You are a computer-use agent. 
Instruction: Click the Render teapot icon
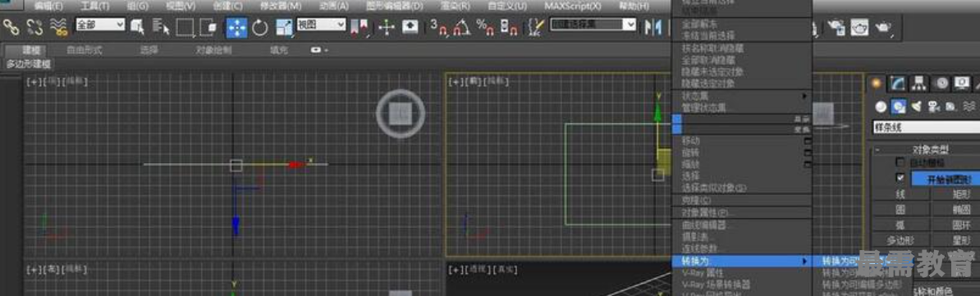[x=882, y=27]
